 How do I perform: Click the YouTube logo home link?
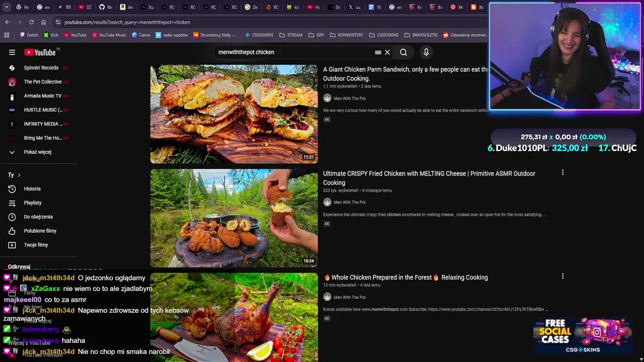(40, 52)
